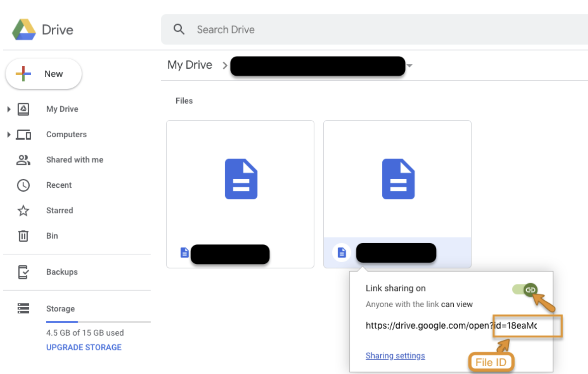
Task: Click the UPGRADE STORAGE link
Action: [x=84, y=347]
